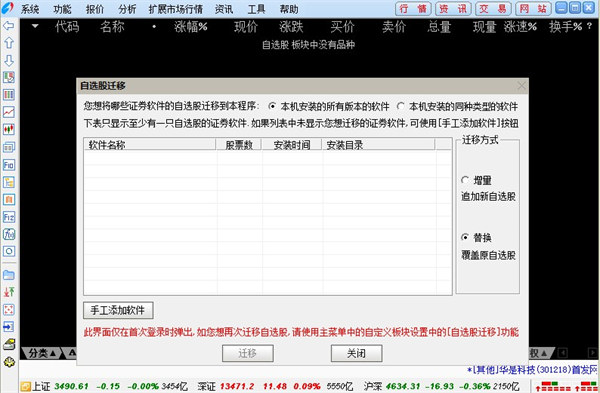
Task: Open the 系统 menu
Action: (30, 9)
